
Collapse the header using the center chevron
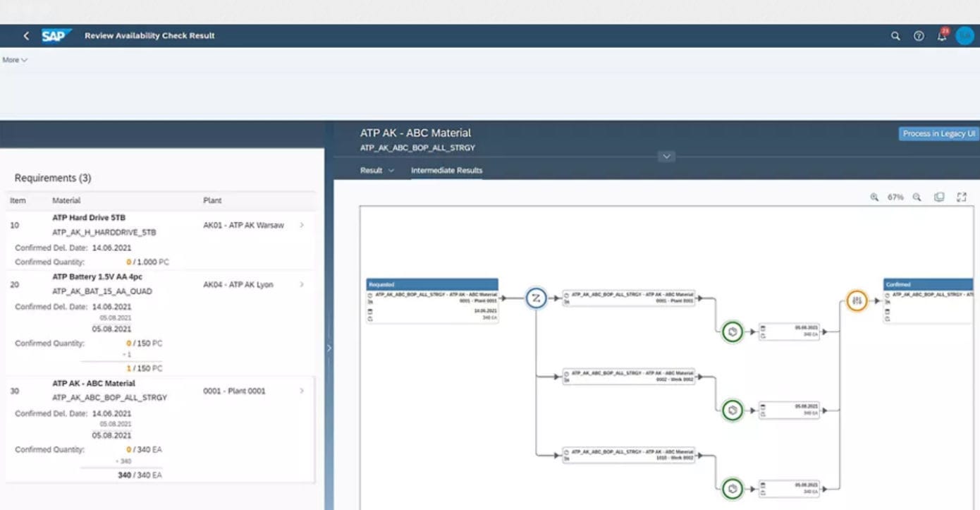[x=666, y=156]
